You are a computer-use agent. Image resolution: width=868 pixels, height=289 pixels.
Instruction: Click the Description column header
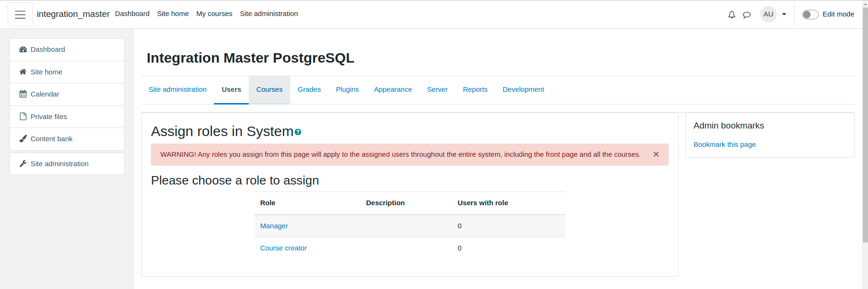click(386, 203)
